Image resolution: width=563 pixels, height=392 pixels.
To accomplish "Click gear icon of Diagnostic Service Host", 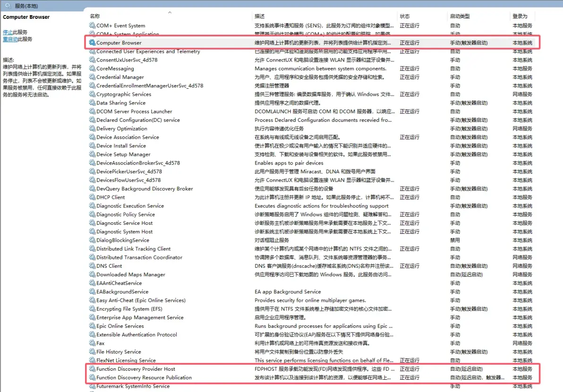I will [92, 223].
